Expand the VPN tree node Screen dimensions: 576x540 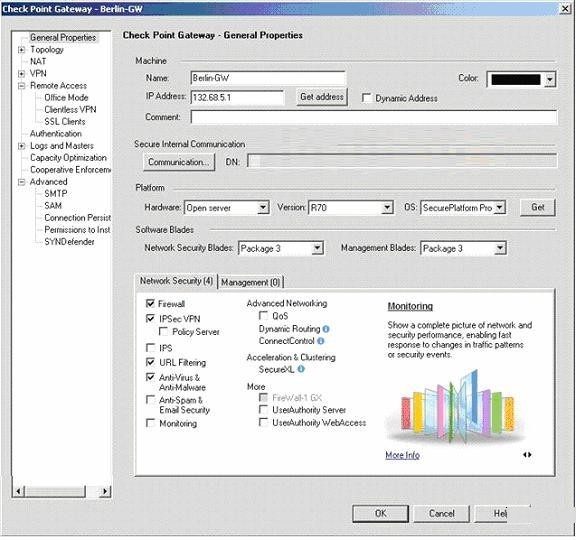22,74
